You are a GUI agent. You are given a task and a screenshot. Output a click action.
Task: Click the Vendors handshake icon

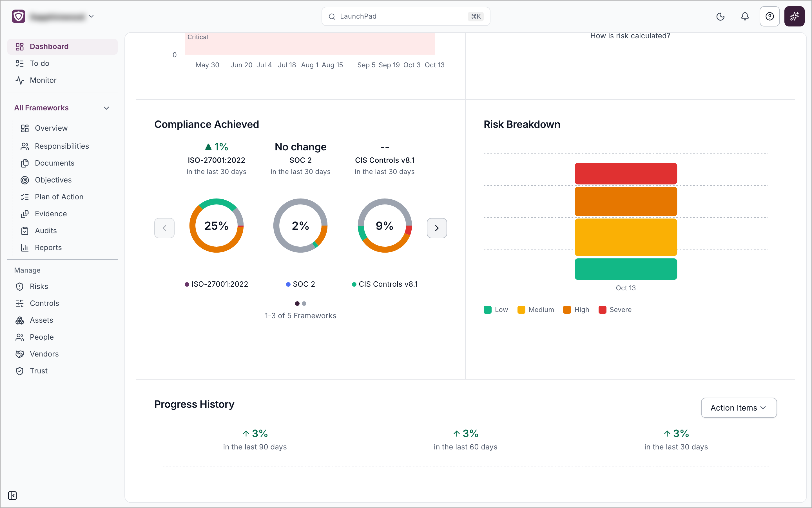20,354
